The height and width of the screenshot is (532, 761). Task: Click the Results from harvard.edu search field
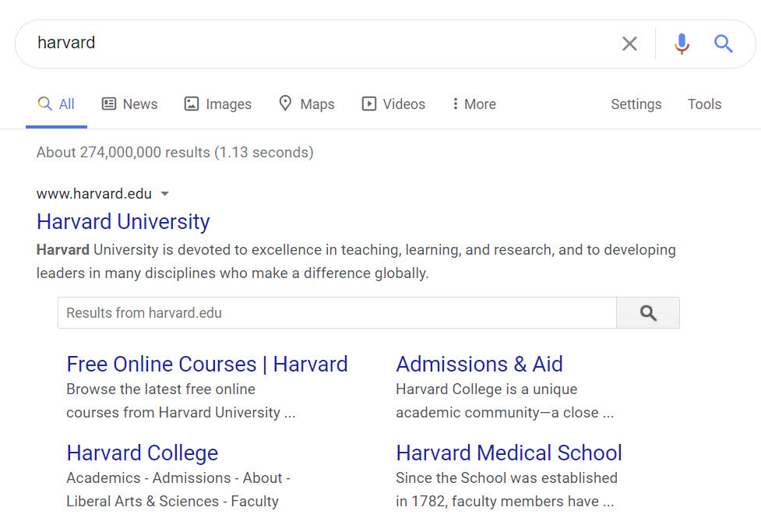(x=336, y=313)
